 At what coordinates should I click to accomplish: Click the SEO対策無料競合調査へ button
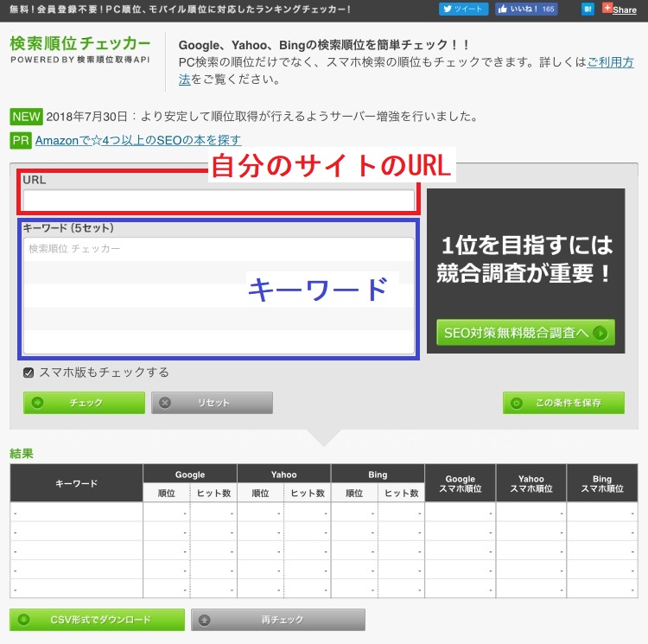pyautogui.click(x=525, y=332)
